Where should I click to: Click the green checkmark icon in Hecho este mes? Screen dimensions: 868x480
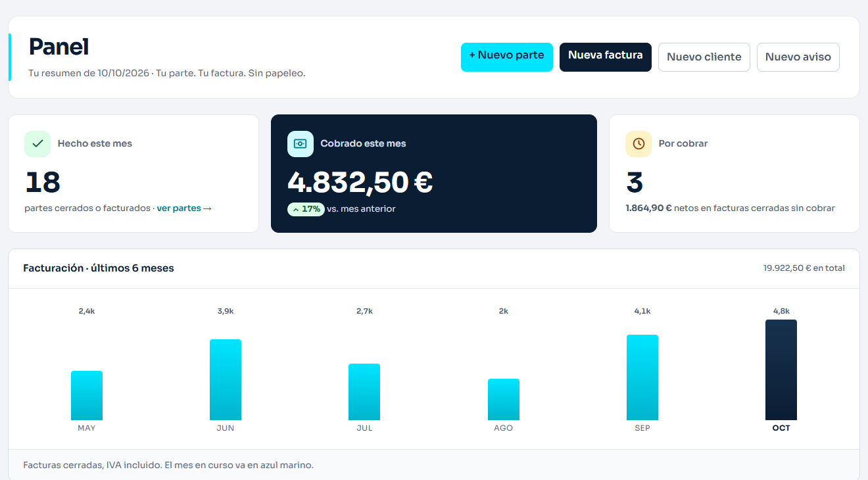[x=37, y=143]
